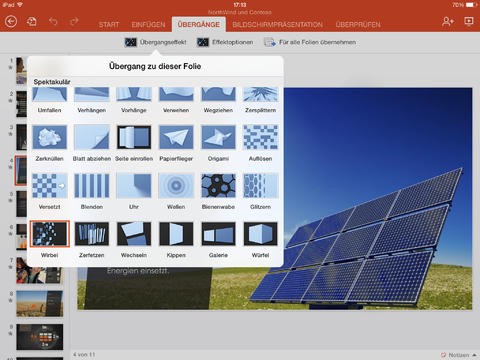Switch to the EINFÜGEN tab
The image size is (480, 360).
pos(148,25)
